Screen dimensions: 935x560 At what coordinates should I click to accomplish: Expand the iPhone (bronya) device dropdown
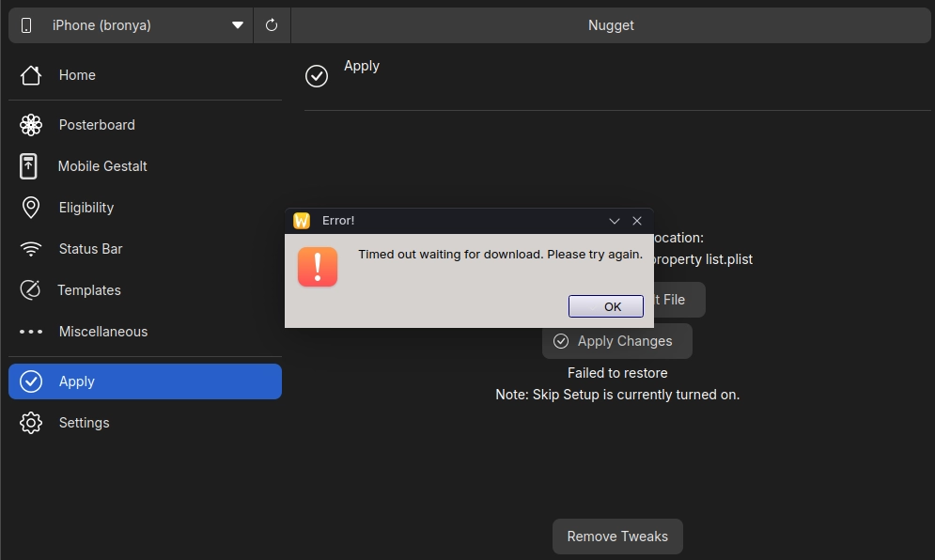click(x=132, y=25)
